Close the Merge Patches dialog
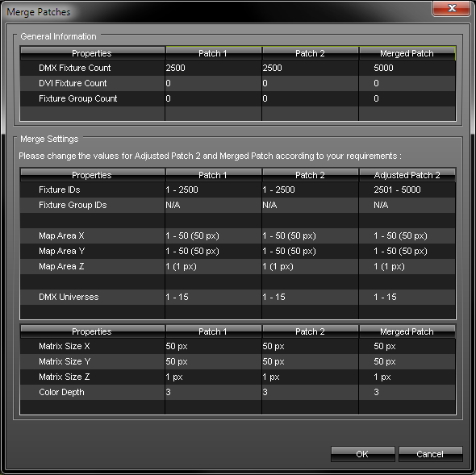Image resolution: width=476 pixels, height=475 pixels. [452, 8]
